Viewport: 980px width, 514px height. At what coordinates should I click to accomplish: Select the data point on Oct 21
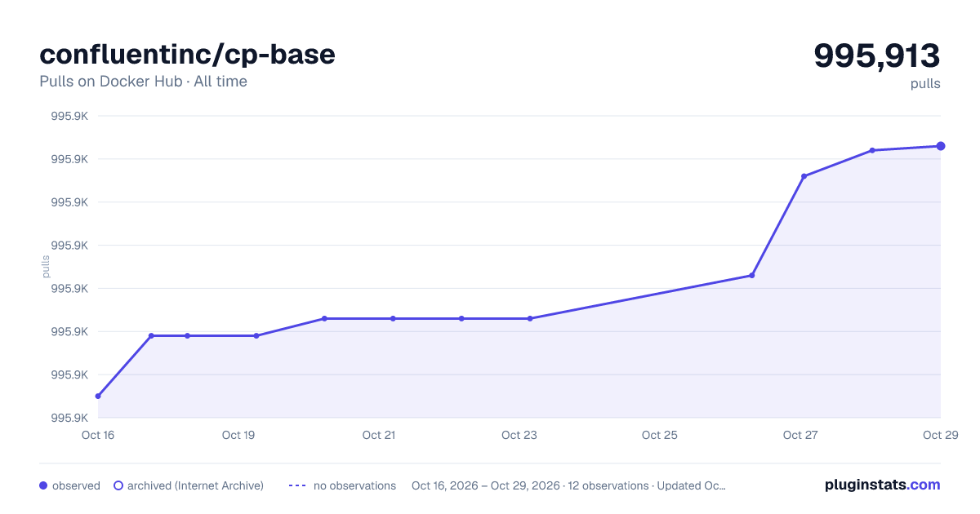393,318
